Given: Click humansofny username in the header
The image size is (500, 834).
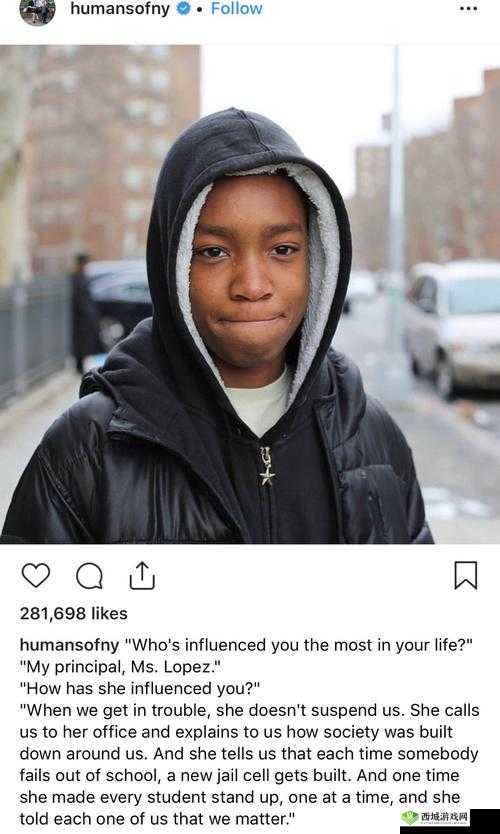Looking at the screenshot, I should (x=120, y=9).
